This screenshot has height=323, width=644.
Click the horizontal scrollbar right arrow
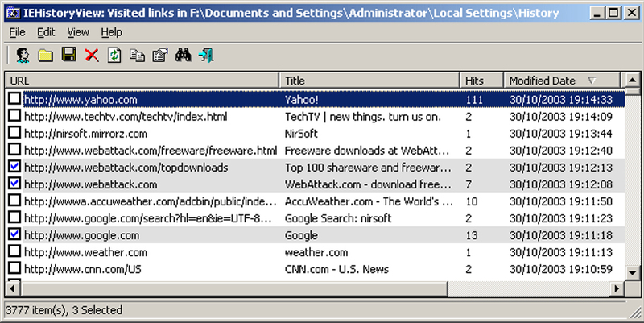(617, 289)
